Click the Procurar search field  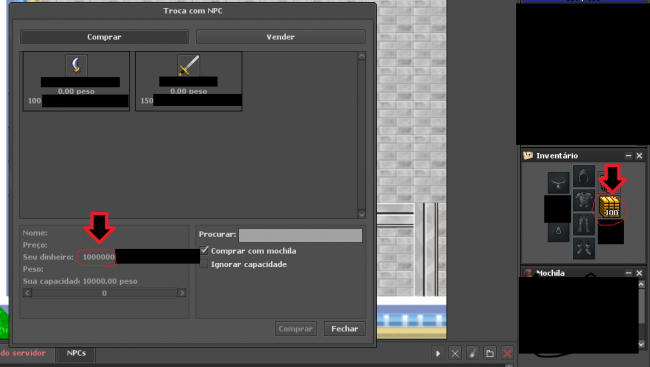[x=301, y=235]
